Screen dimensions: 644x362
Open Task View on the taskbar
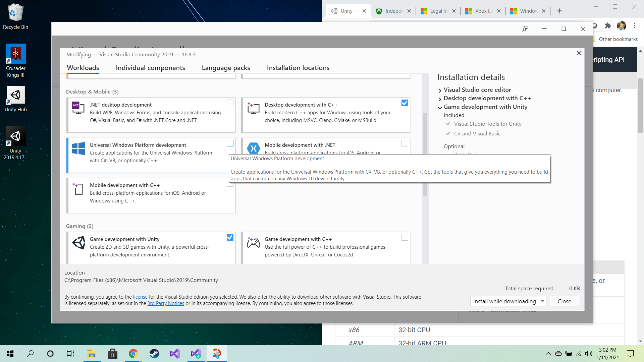coord(70,354)
